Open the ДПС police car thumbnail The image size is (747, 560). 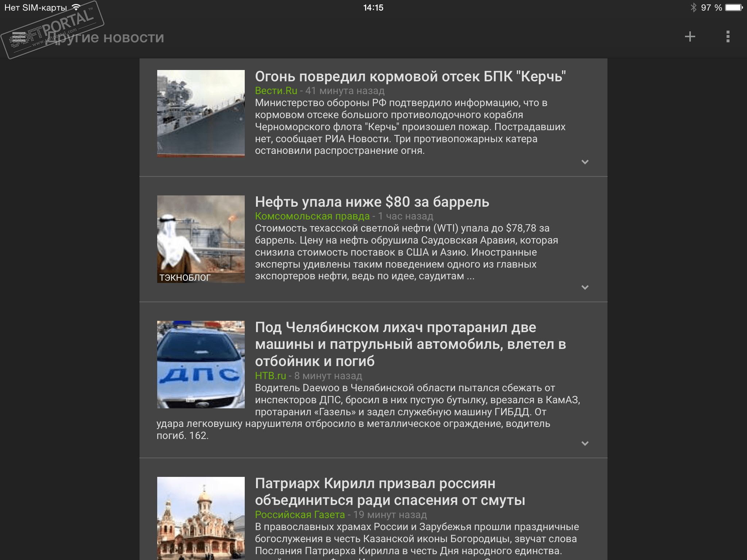click(201, 364)
